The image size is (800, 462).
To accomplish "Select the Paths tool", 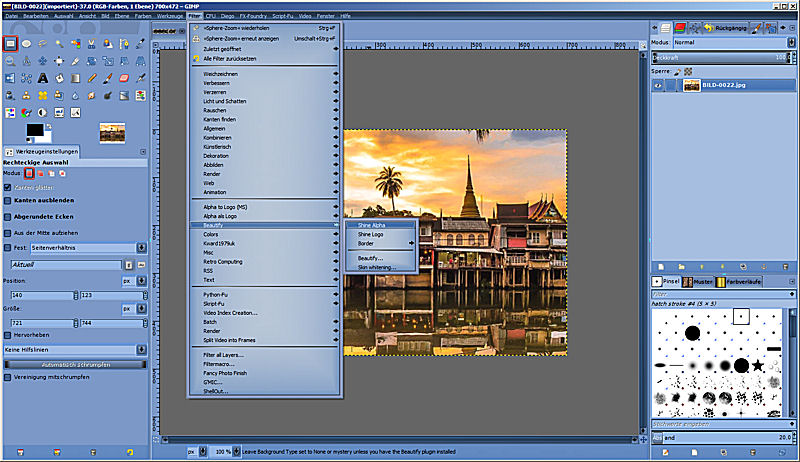I will tap(124, 44).
